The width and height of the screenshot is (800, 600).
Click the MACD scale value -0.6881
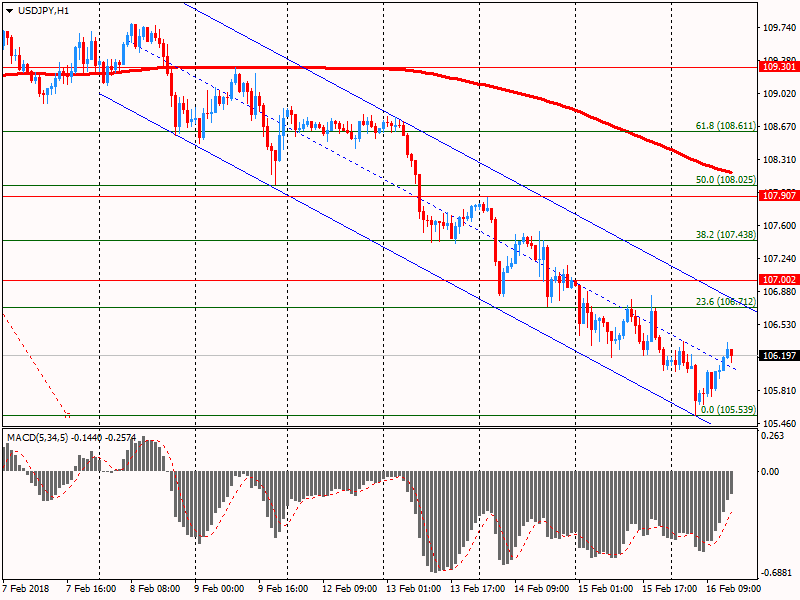click(776, 573)
